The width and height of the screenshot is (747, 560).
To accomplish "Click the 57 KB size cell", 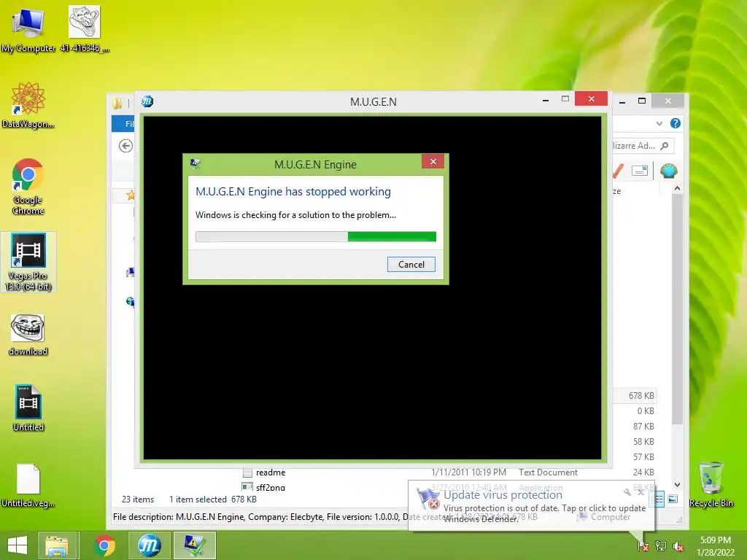I will pyautogui.click(x=643, y=456).
